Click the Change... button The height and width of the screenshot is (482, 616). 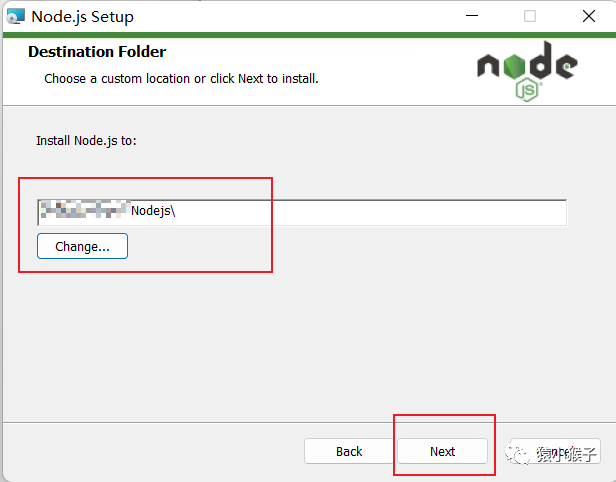coord(82,246)
